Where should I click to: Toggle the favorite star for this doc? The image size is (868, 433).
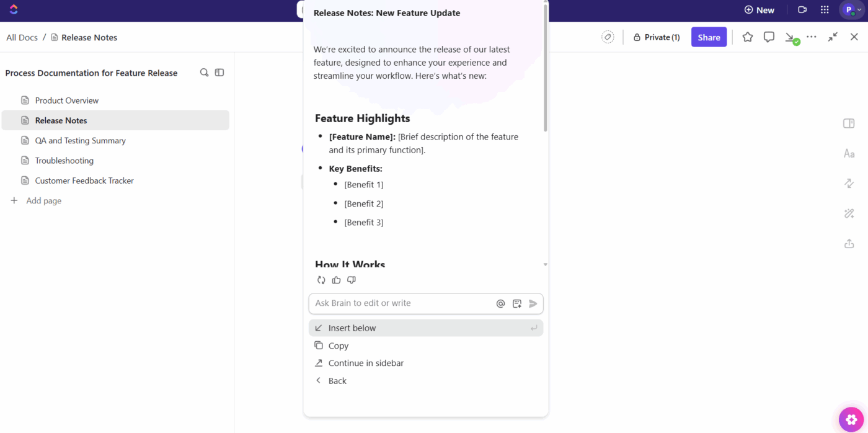point(747,37)
